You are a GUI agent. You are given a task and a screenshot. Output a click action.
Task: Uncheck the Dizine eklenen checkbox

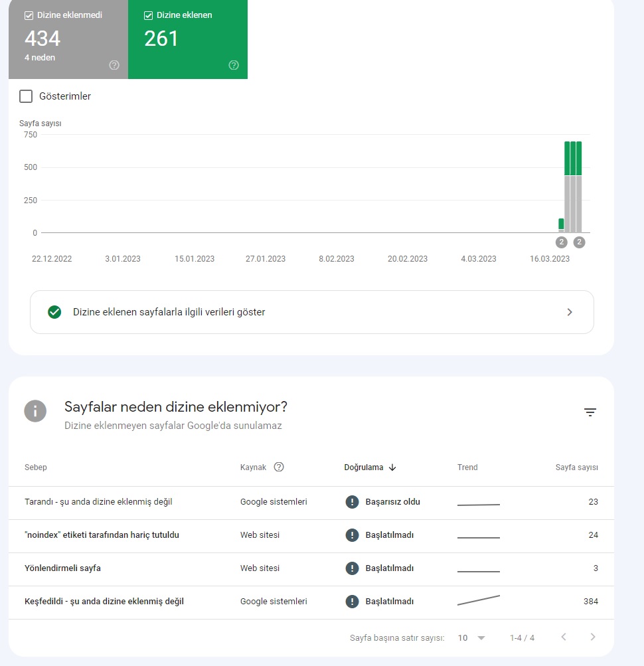pos(148,16)
